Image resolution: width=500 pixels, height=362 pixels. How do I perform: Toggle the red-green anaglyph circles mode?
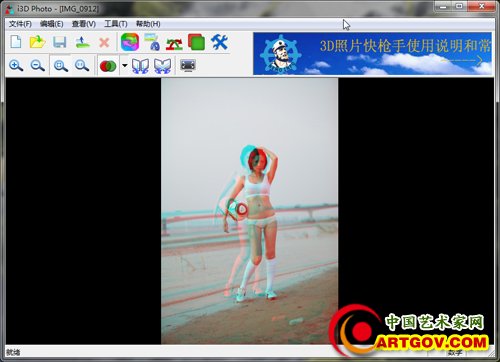pyautogui.click(x=108, y=66)
